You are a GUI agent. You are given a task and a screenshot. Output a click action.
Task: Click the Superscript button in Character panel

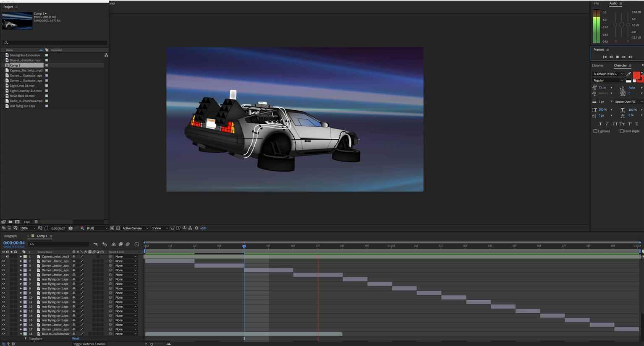pyautogui.click(x=629, y=124)
